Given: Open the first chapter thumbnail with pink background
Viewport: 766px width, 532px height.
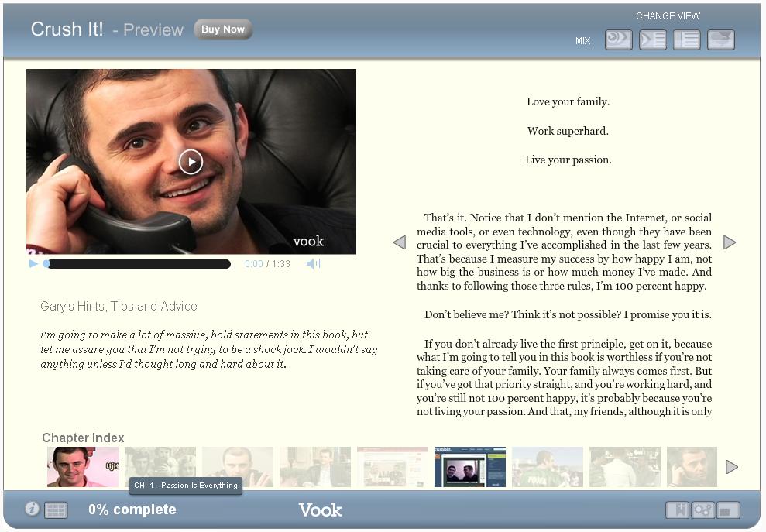Looking at the screenshot, I should click(83, 466).
